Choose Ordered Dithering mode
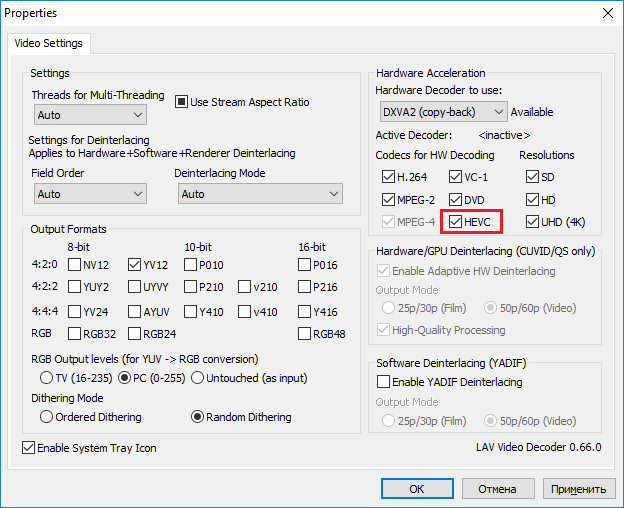 pos(46,417)
